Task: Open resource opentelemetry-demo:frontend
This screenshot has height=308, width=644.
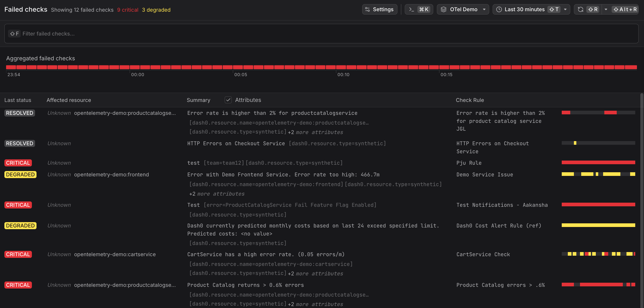Action: (111, 175)
